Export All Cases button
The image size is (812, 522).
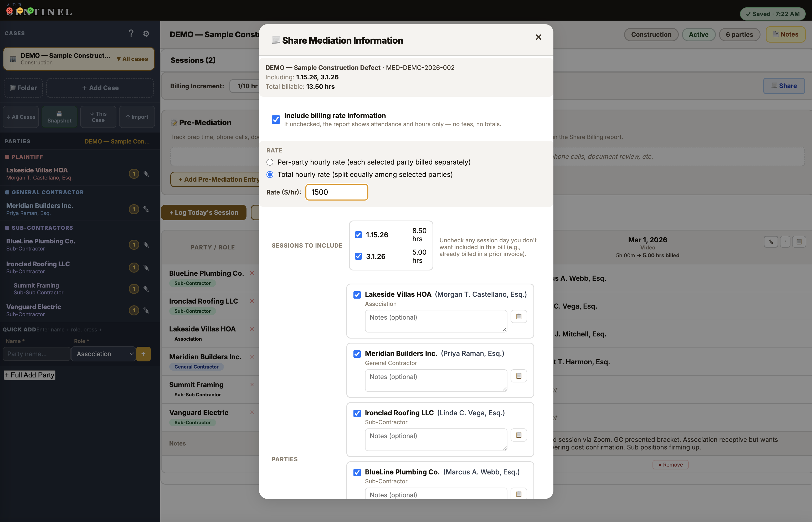(21, 117)
